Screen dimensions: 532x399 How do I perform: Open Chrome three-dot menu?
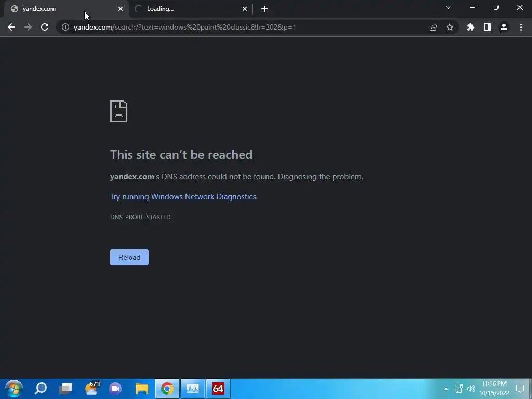521,27
